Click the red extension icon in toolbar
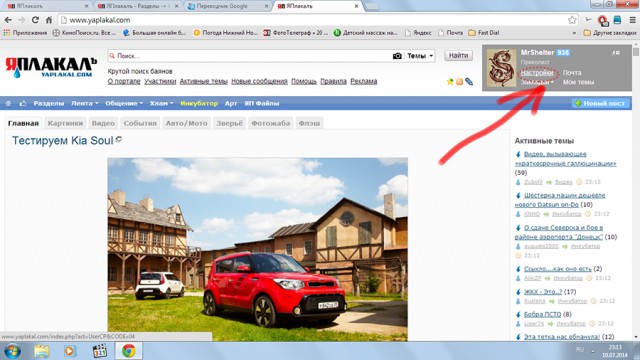Viewport: 640px width, 360px height. (x=603, y=20)
